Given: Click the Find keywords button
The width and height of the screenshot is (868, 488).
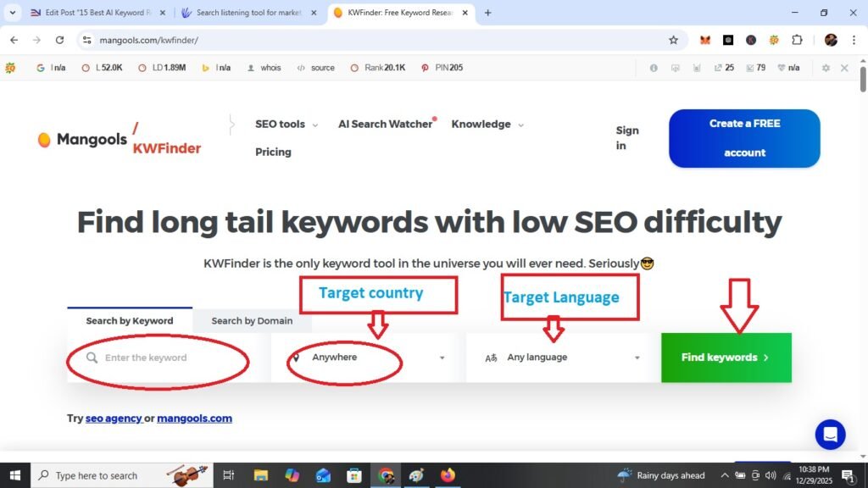Looking at the screenshot, I should click(x=725, y=357).
